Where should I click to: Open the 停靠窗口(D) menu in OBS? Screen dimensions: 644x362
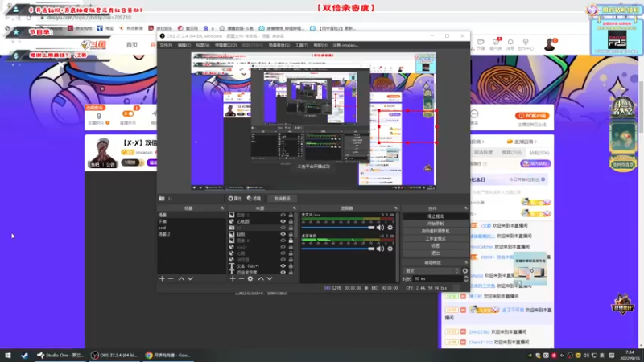click(x=225, y=45)
